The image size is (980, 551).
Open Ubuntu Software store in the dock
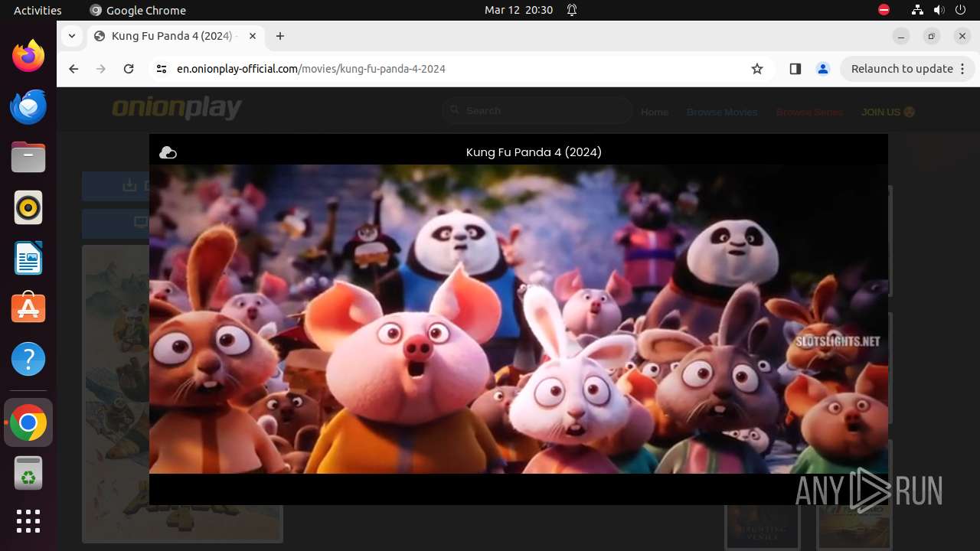click(x=28, y=308)
